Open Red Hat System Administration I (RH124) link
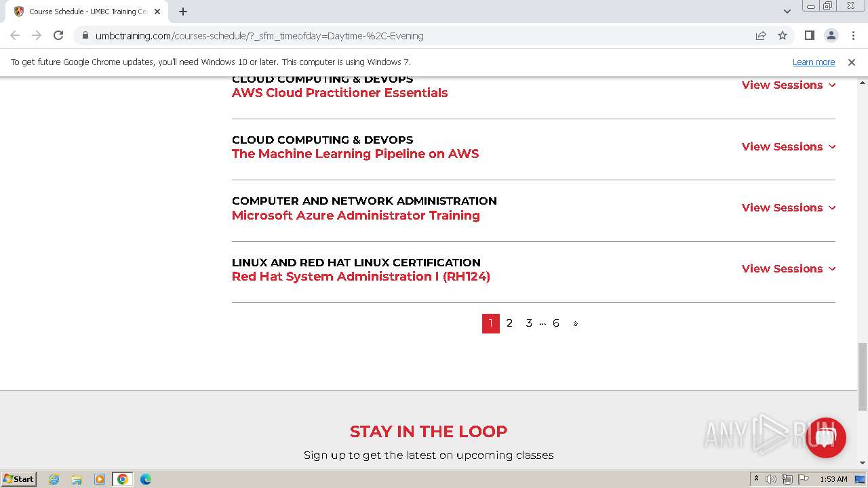Viewport: 868px width, 488px height. pyautogui.click(x=361, y=277)
